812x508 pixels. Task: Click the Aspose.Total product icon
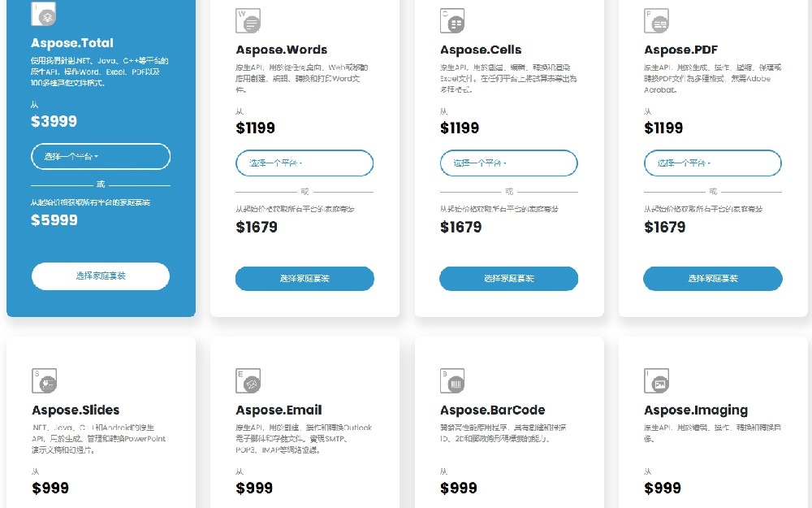(x=44, y=14)
